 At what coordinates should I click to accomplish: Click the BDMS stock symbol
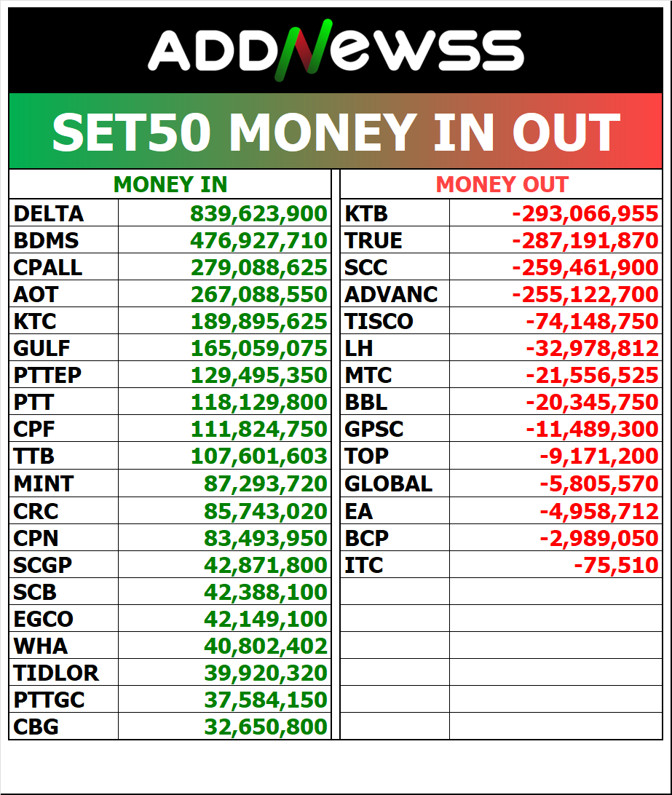(x=46, y=241)
